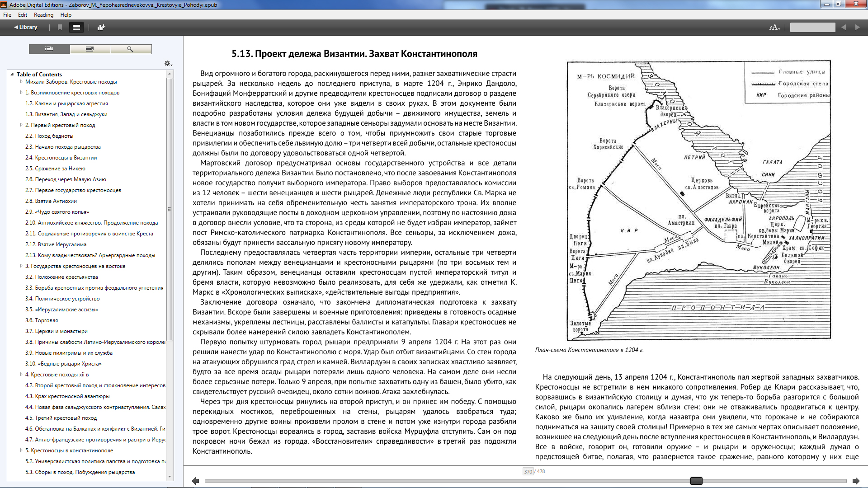Open chapter '2.9. «Чудо святого копья»'
This screenshot has width=868, height=488.
(x=57, y=212)
